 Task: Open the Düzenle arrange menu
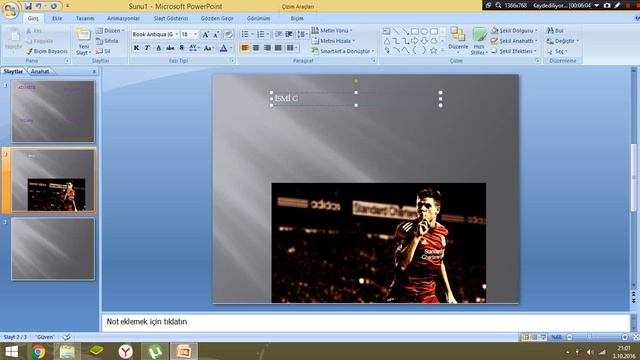click(x=458, y=41)
